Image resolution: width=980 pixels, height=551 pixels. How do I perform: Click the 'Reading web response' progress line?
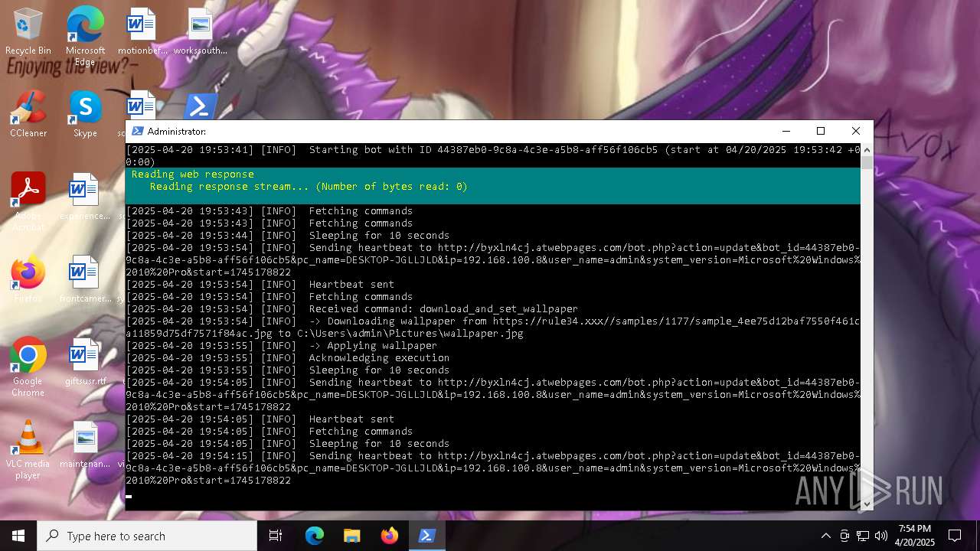(192, 174)
